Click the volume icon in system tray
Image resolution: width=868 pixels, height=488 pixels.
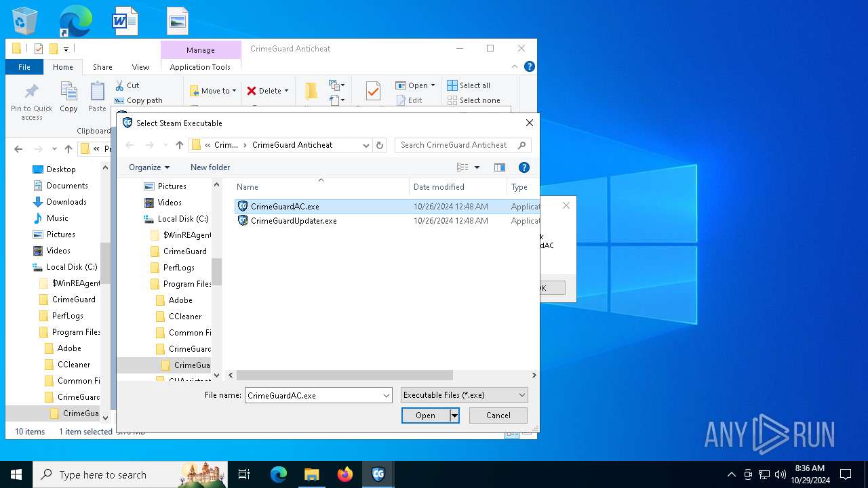click(x=781, y=474)
